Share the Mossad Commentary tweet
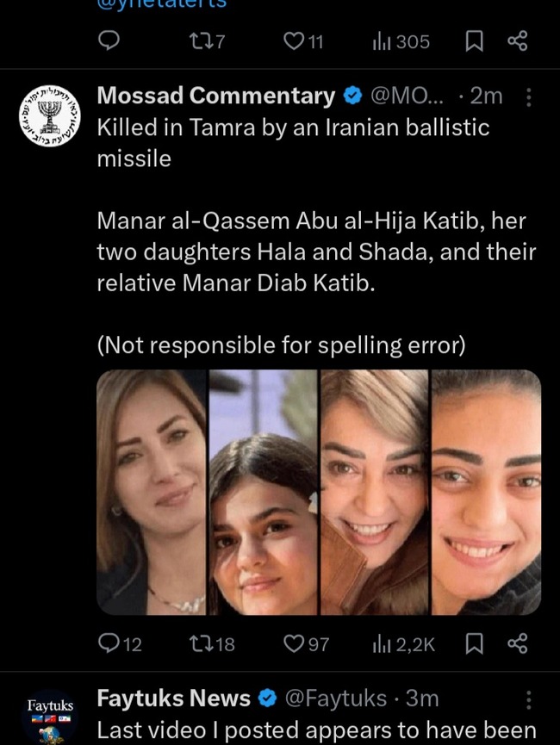 point(517,643)
